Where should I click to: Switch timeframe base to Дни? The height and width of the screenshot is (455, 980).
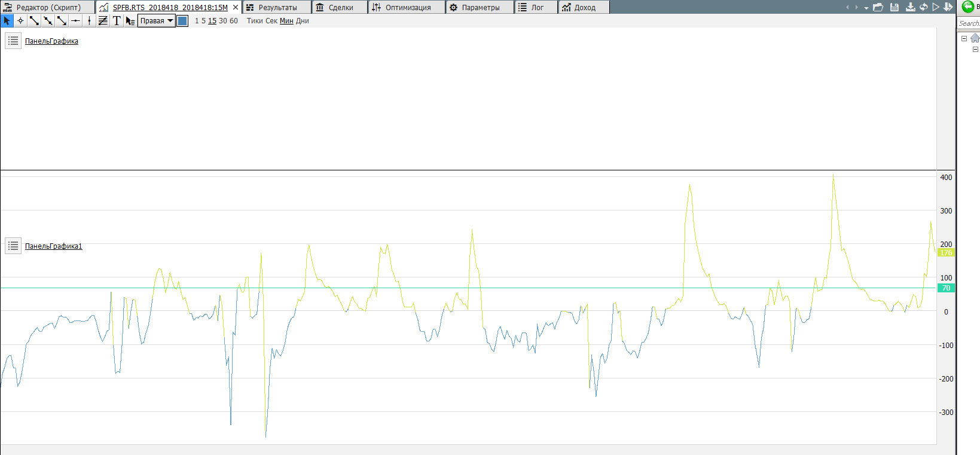click(x=303, y=21)
